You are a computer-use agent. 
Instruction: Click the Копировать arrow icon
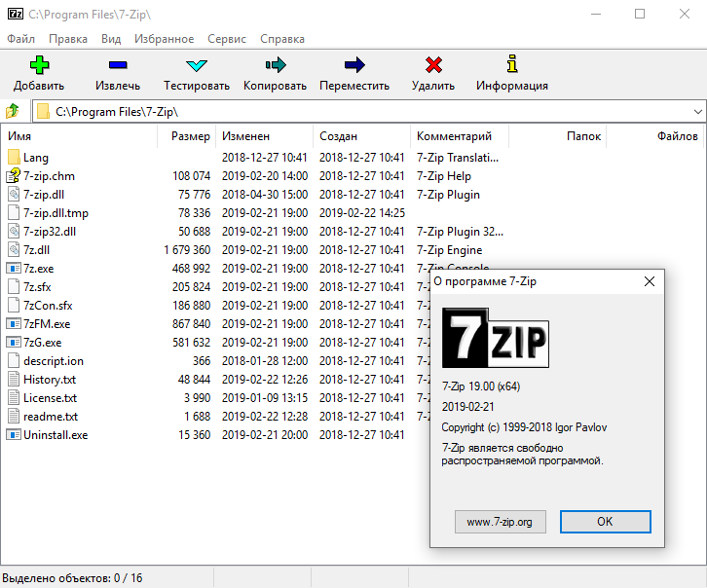[x=275, y=65]
